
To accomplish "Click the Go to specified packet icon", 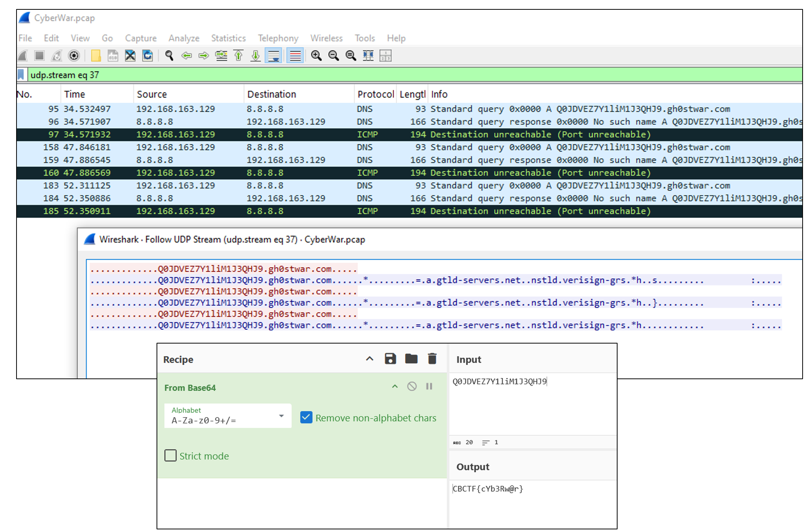I will pyautogui.click(x=221, y=56).
